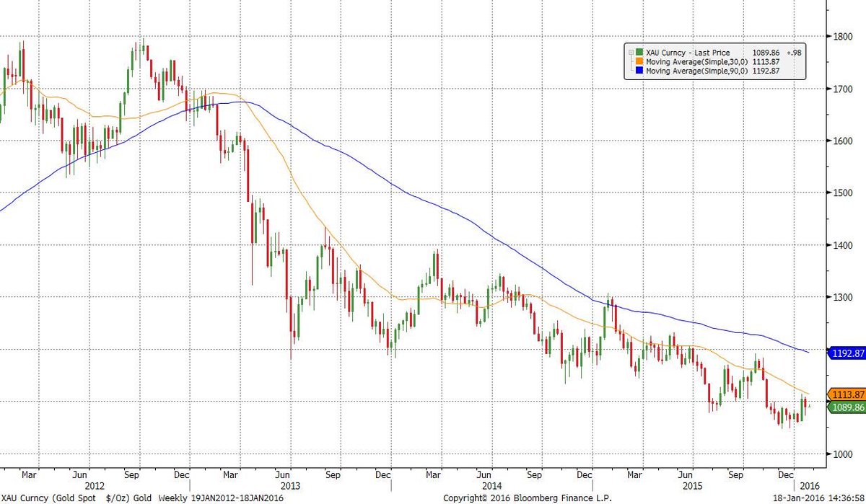Click the green 1089.86 price flag on axis
The width and height of the screenshot is (866, 504).
[x=847, y=407]
